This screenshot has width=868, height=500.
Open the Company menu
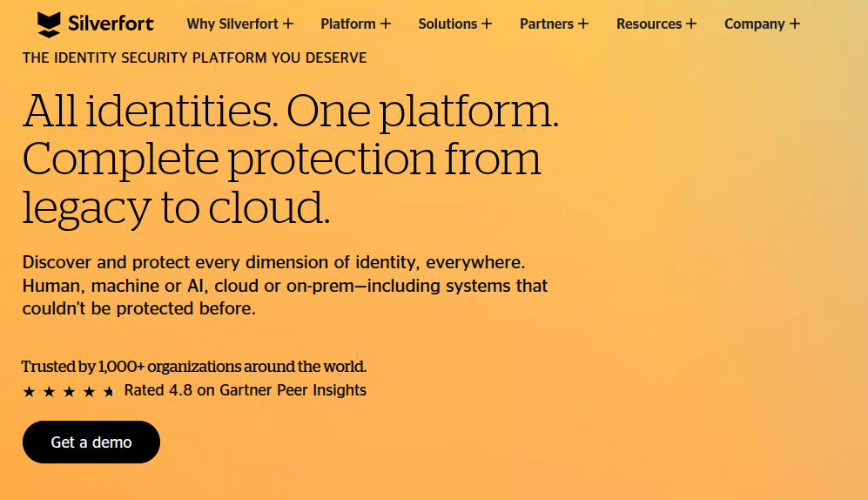pos(755,24)
